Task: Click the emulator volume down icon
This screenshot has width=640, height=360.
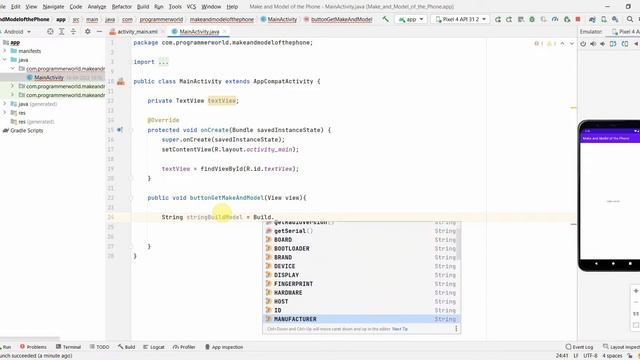Action: (x=603, y=44)
